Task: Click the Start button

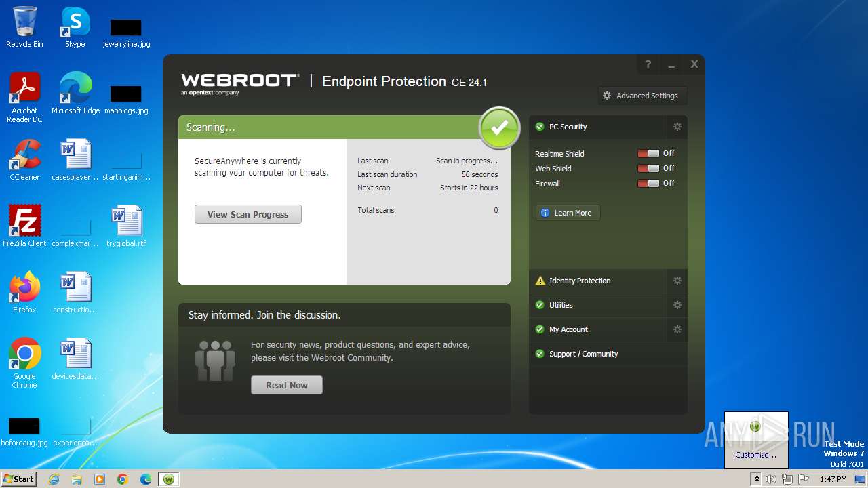Action: pyautogui.click(x=18, y=479)
